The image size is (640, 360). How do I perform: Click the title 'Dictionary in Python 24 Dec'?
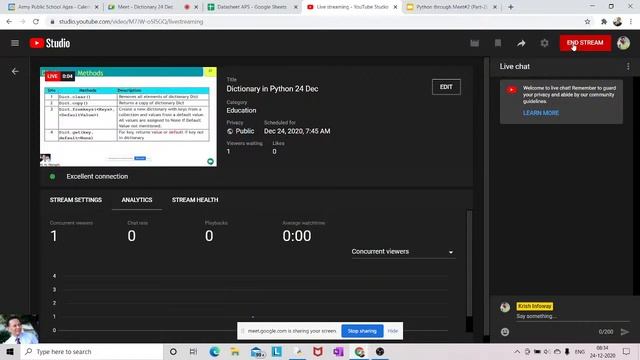click(x=272, y=89)
